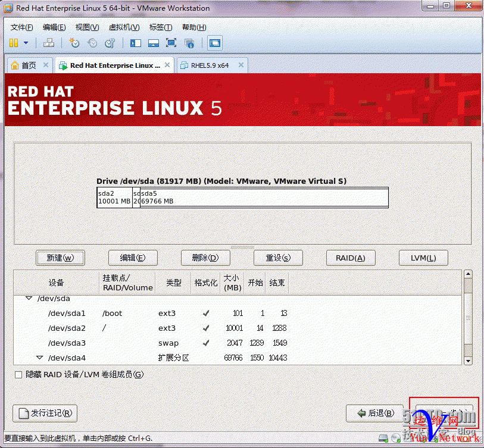Click the 删除(D) button
The height and width of the screenshot is (448, 484).
coord(205,258)
